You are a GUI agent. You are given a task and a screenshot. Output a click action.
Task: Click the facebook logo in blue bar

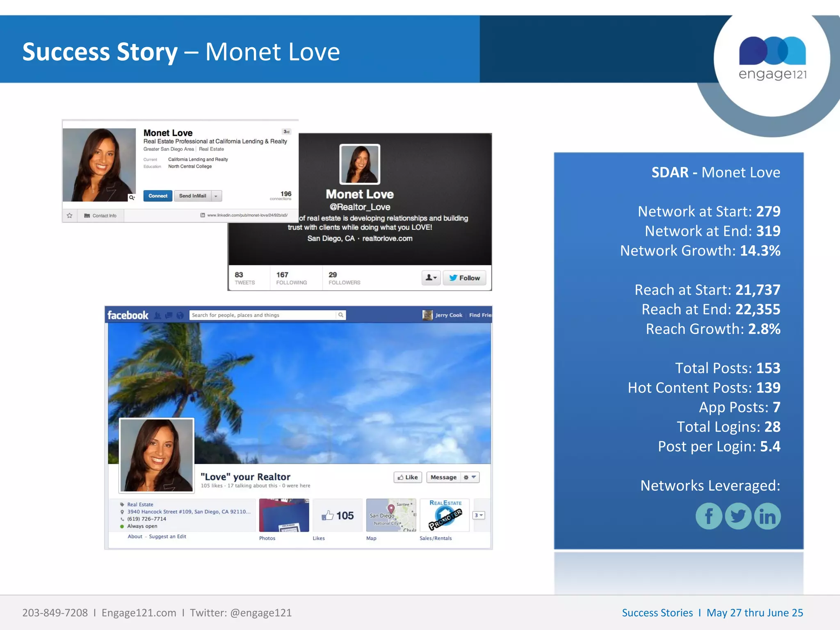128,315
